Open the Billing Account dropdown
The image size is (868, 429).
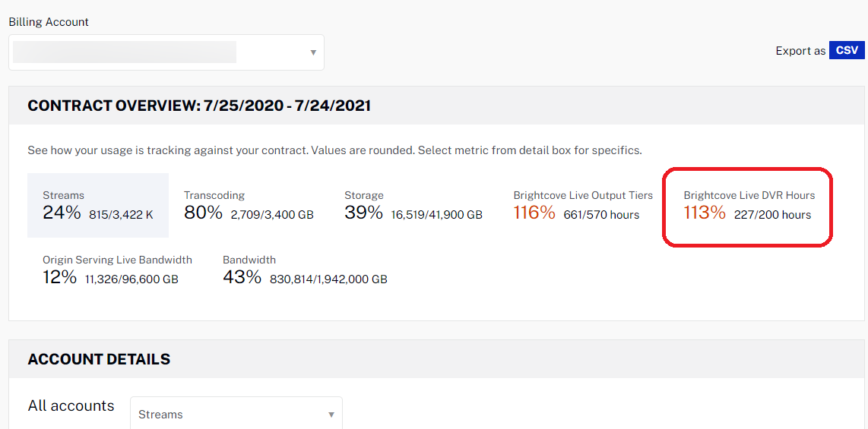(166, 52)
